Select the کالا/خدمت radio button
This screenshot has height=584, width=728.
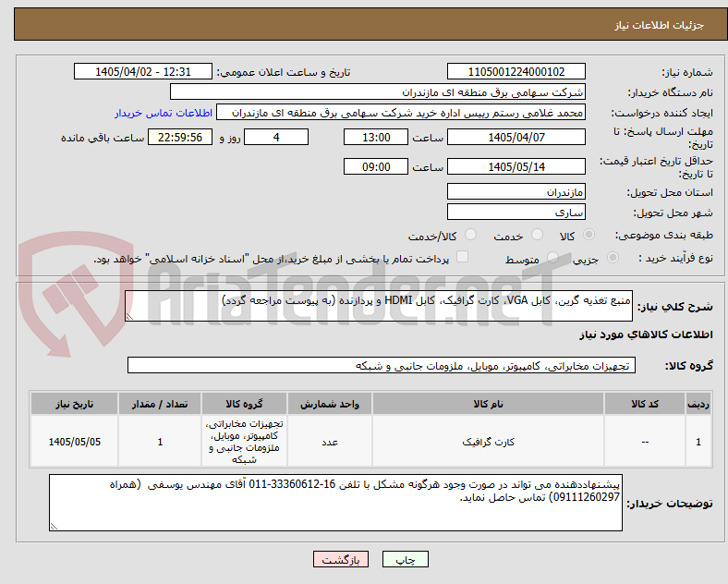pos(471,235)
